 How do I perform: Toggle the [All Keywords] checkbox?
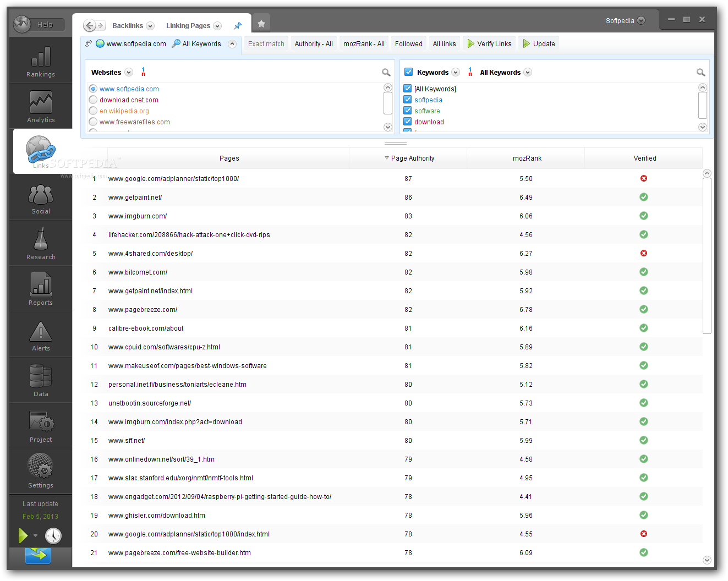tap(408, 89)
